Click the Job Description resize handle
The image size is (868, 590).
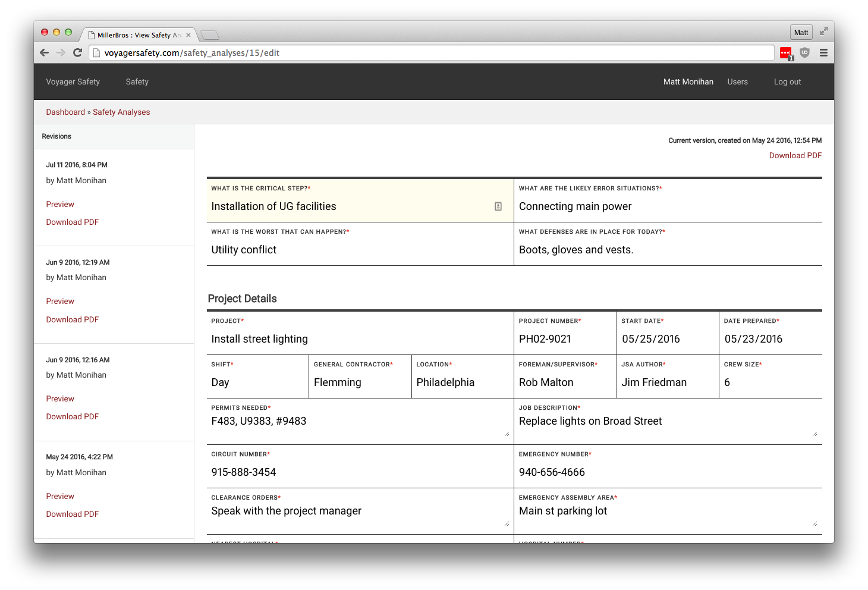815,434
